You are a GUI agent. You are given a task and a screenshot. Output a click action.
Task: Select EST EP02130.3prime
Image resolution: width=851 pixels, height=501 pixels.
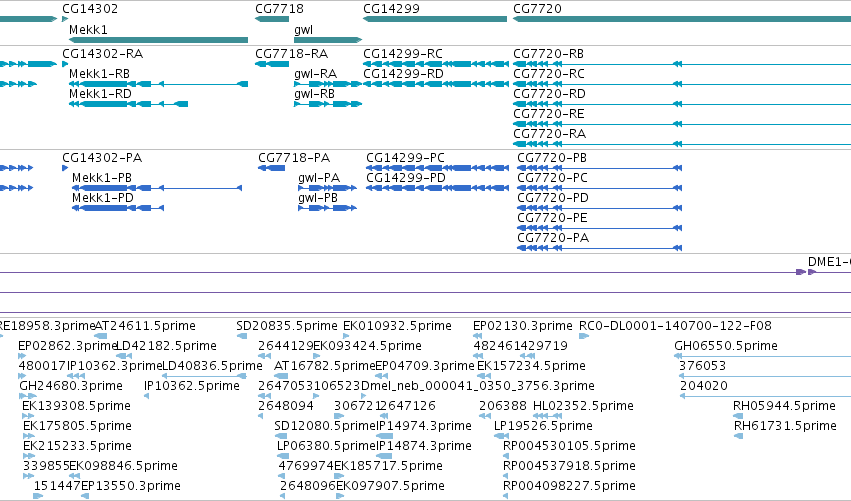[523, 326]
